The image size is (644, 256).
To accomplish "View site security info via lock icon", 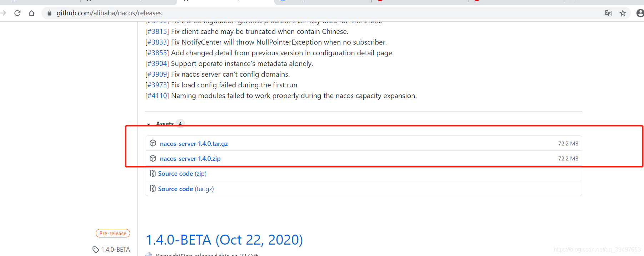I will 49,13.
